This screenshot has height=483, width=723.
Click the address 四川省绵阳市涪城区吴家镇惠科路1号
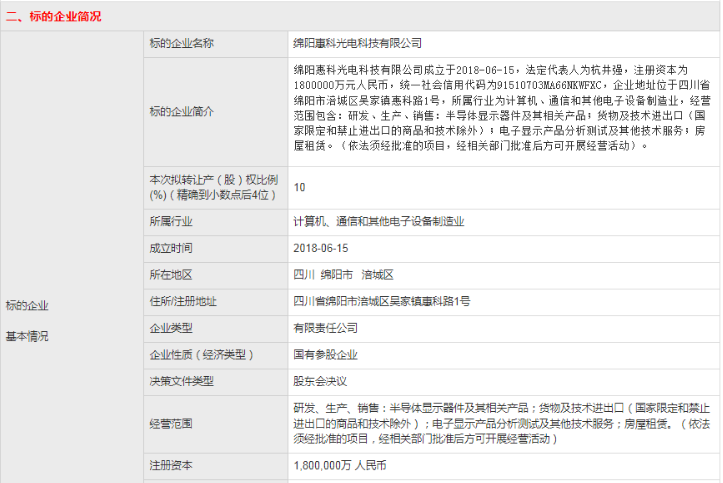(382, 301)
